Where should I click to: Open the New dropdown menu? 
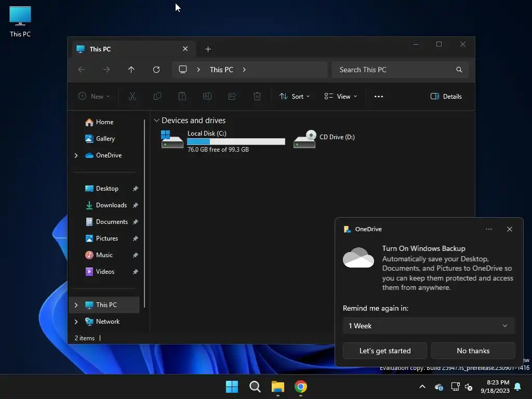(x=94, y=96)
